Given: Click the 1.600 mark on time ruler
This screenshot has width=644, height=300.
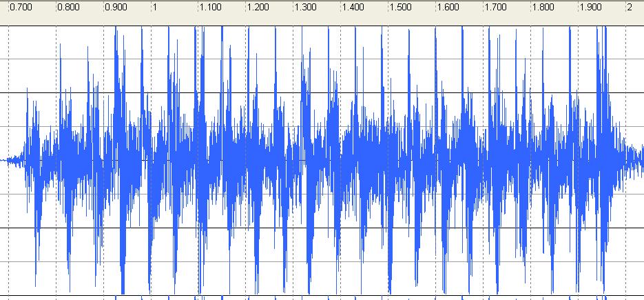Looking at the screenshot, I should pos(448,8).
